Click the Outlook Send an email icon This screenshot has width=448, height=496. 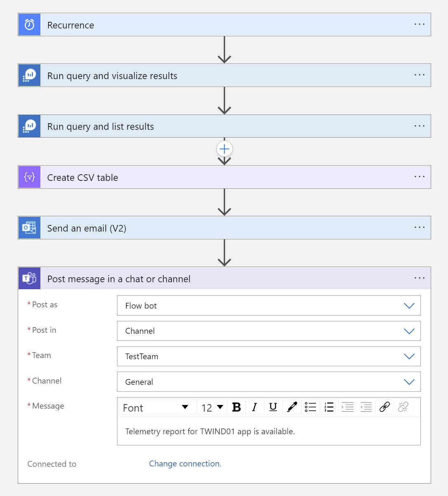click(x=29, y=228)
